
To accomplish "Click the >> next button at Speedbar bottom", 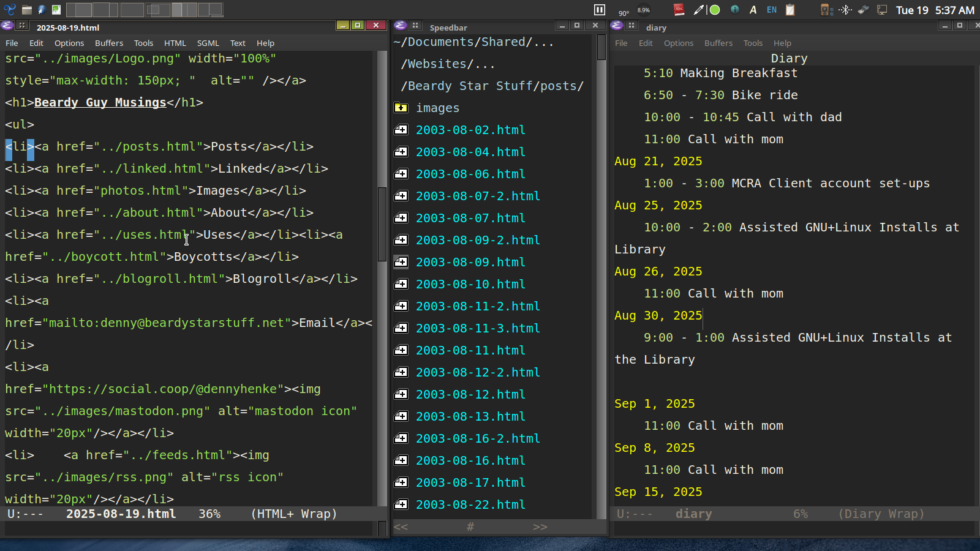I will (540, 527).
